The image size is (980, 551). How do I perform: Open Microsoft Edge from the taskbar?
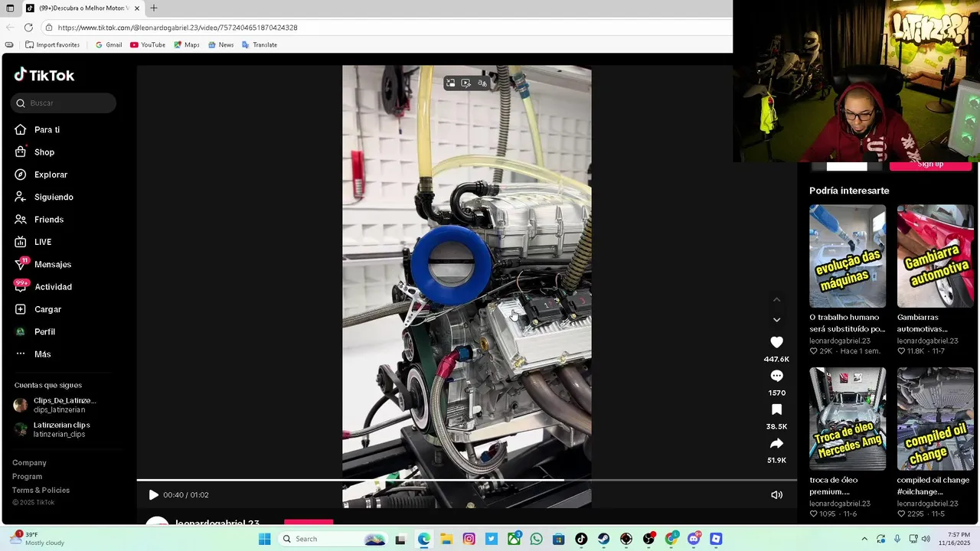(424, 539)
